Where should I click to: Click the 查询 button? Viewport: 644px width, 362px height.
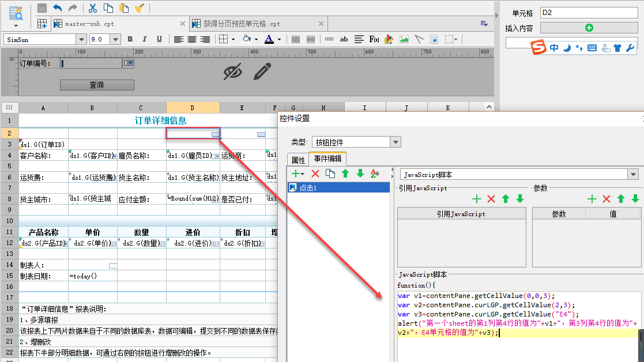(97, 85)
